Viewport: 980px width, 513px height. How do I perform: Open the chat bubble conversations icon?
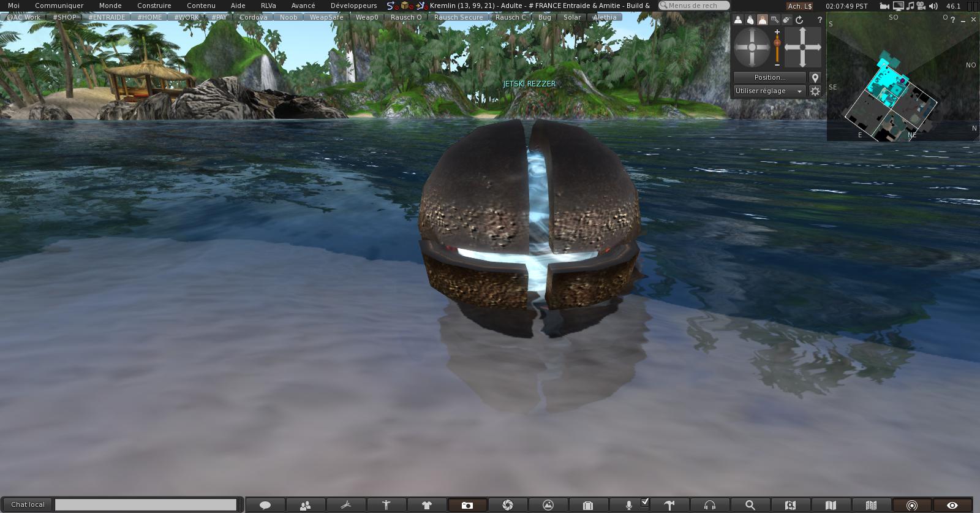[265, 505]
